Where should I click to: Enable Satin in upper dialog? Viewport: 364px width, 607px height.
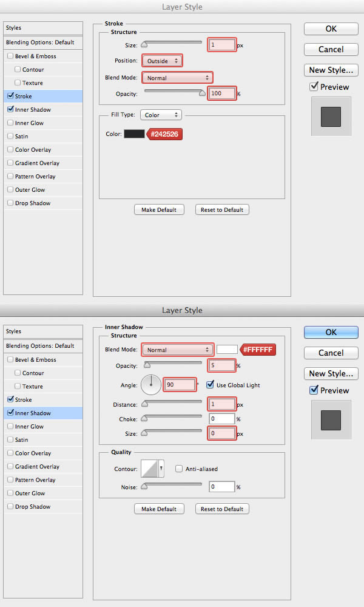tap(10, 136)
